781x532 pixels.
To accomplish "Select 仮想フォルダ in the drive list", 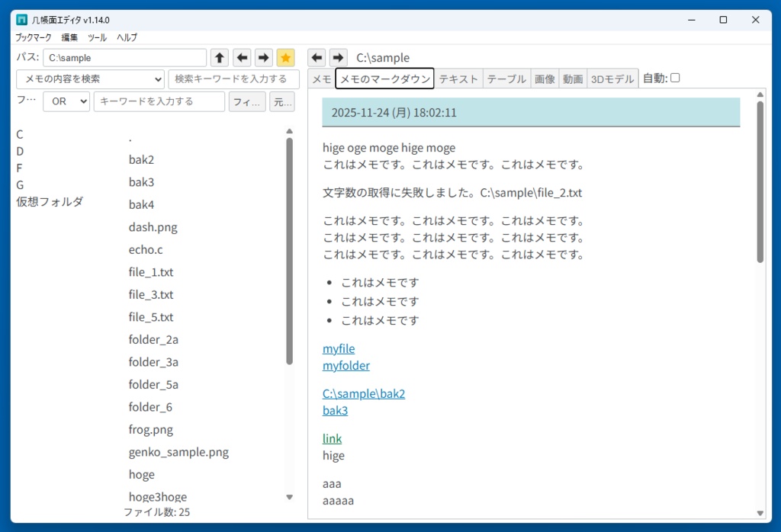I will (50, 202).
